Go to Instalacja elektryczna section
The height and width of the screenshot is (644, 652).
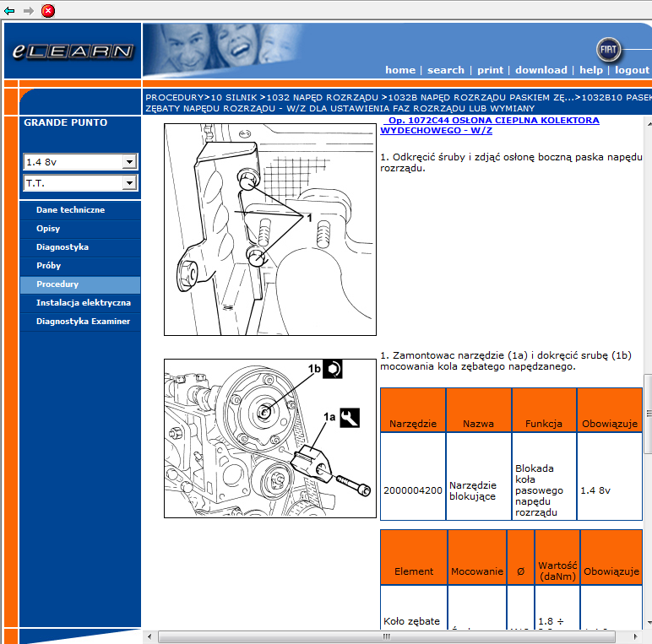83,302
